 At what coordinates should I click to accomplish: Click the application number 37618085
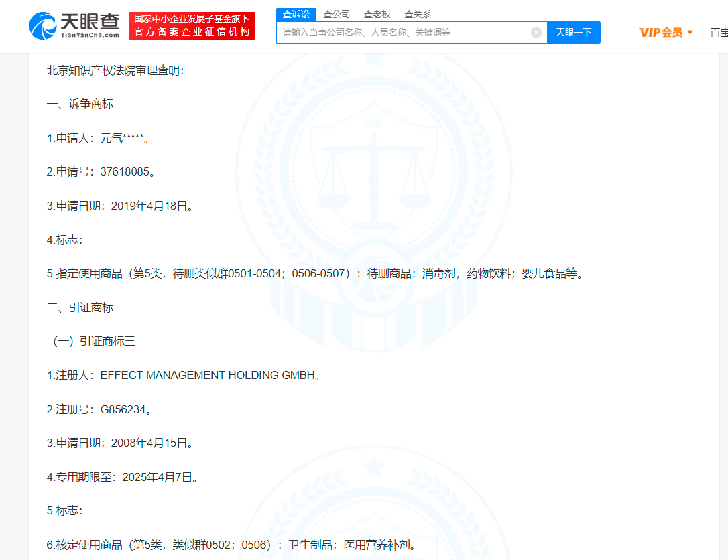coord(125,171)
